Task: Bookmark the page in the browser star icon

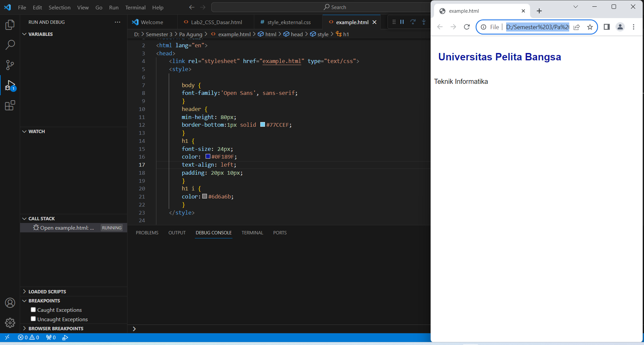Action: [590, 27]
